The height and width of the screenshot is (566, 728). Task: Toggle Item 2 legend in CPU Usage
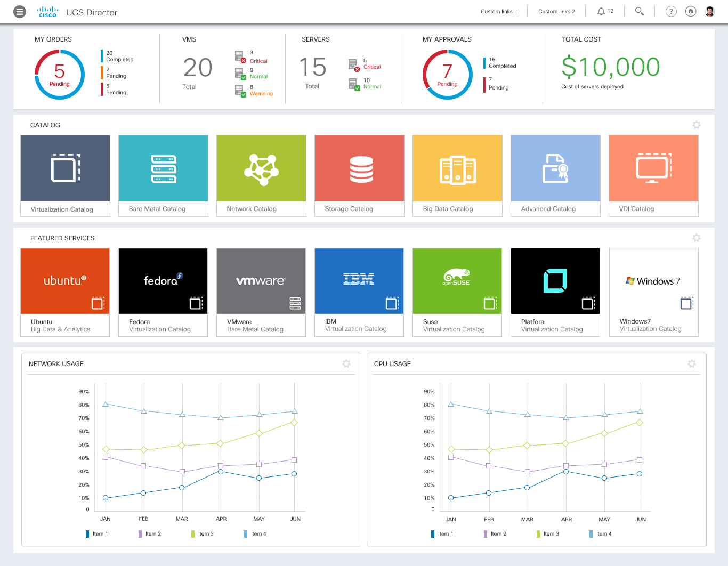(x=495, y=533)
